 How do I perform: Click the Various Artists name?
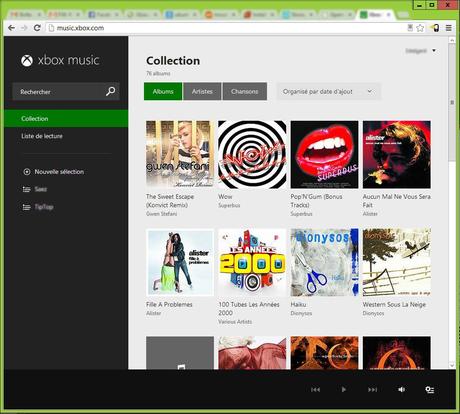235,322
